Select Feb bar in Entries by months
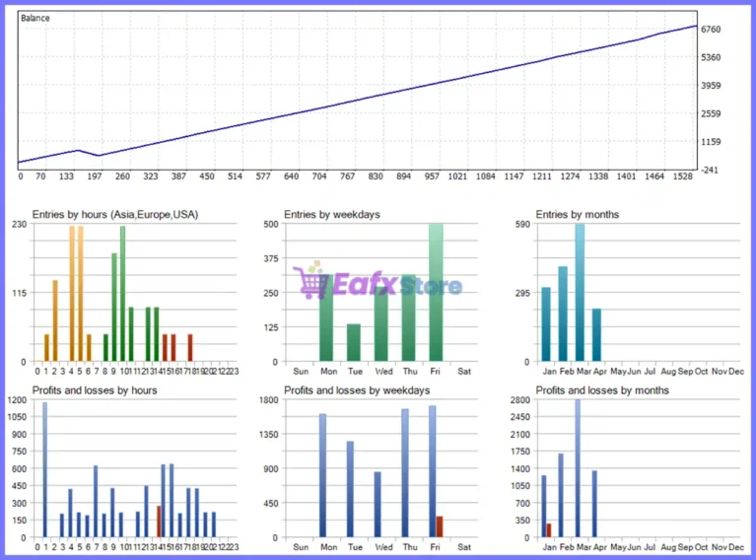This screenshot has width=756, height=560. [x=563, y=314]
